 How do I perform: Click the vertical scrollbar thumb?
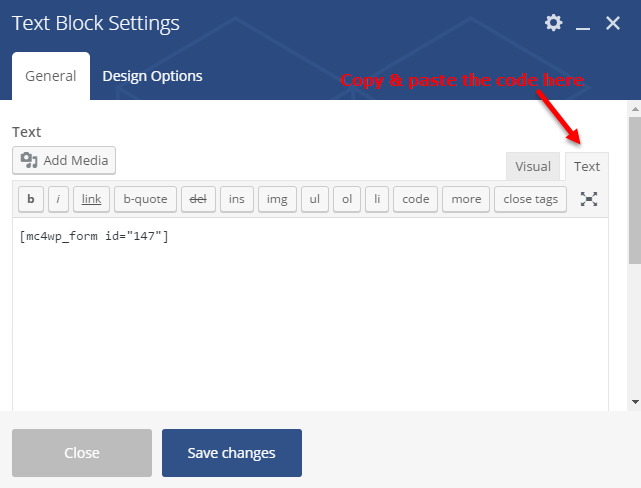click(x=635, y=190)
